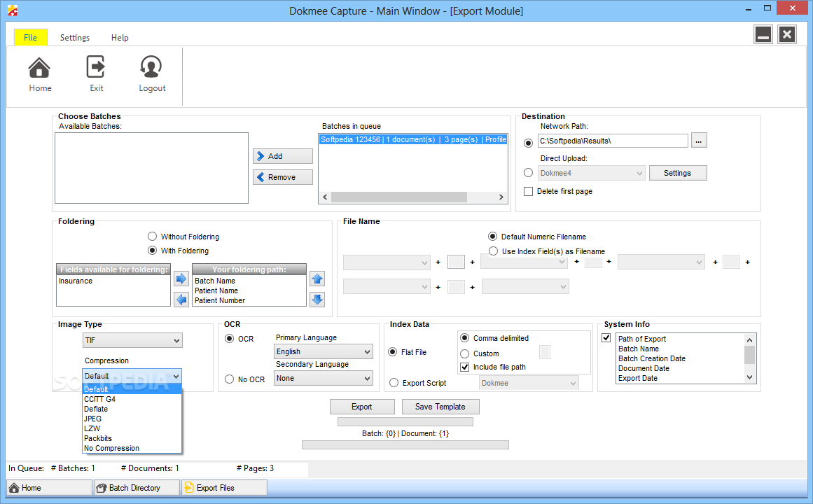Click the Logout ribbon icon
This screenshot has height=504, width=813.
pyautogui.click(x=151, y=74)
